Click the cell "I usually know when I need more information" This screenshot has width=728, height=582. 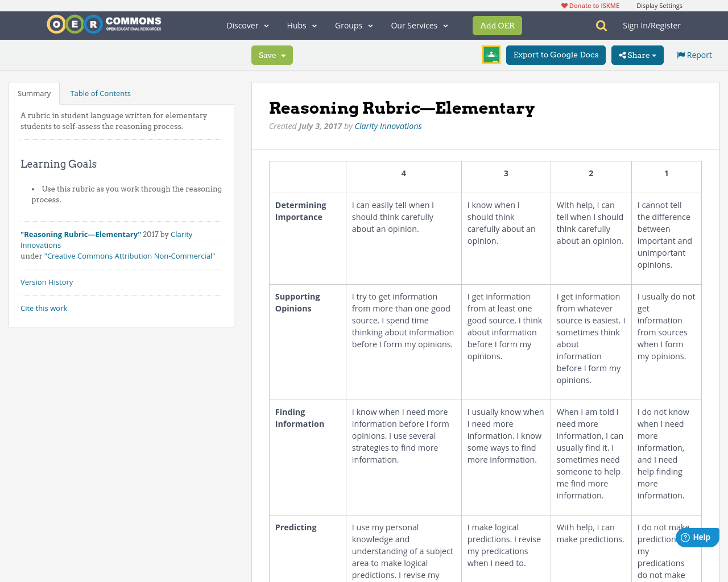click(506, 458)
